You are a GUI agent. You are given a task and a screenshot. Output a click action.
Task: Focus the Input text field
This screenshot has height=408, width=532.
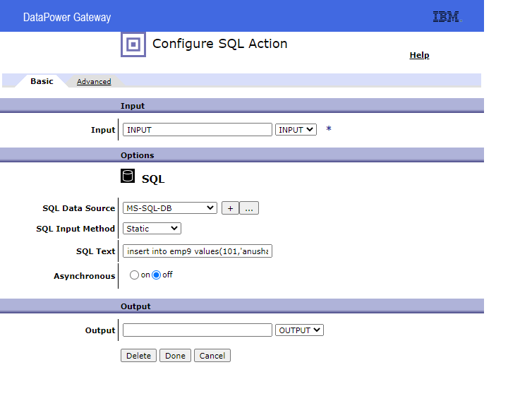198,130
